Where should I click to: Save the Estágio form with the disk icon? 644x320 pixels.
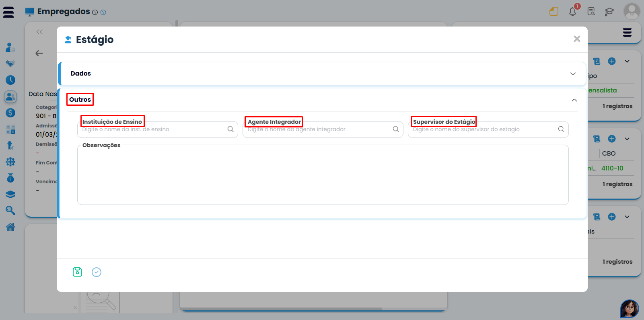point(77,272)
